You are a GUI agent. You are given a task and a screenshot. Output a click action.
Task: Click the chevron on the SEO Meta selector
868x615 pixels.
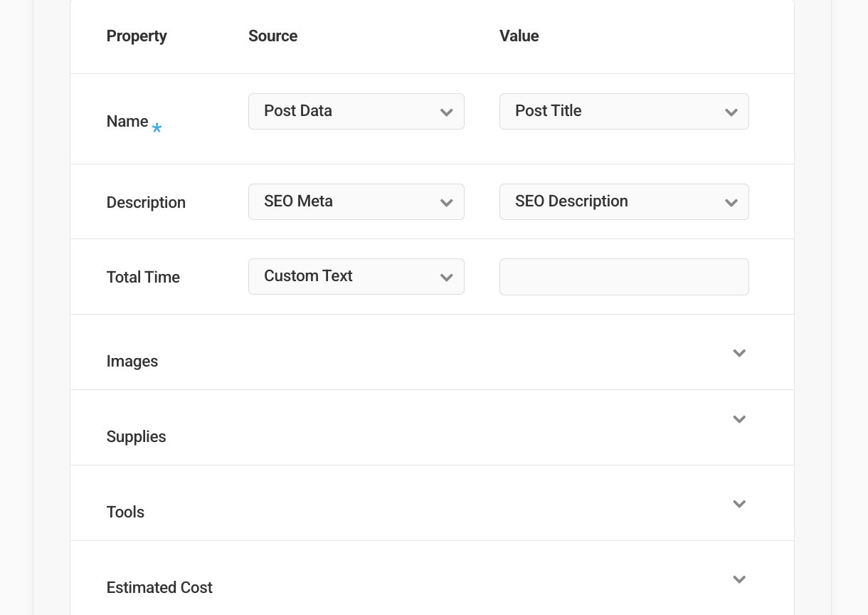[447, 202]
